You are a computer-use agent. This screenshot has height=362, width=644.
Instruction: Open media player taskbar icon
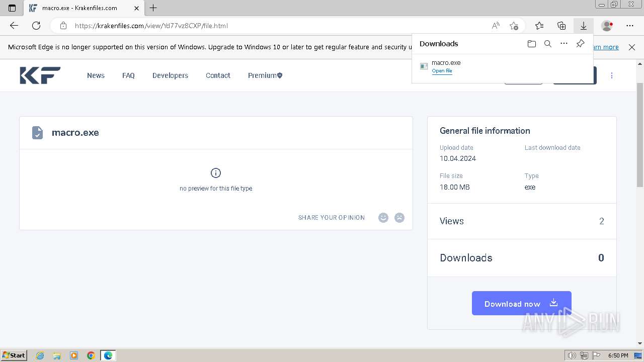(x=74, y=355)
